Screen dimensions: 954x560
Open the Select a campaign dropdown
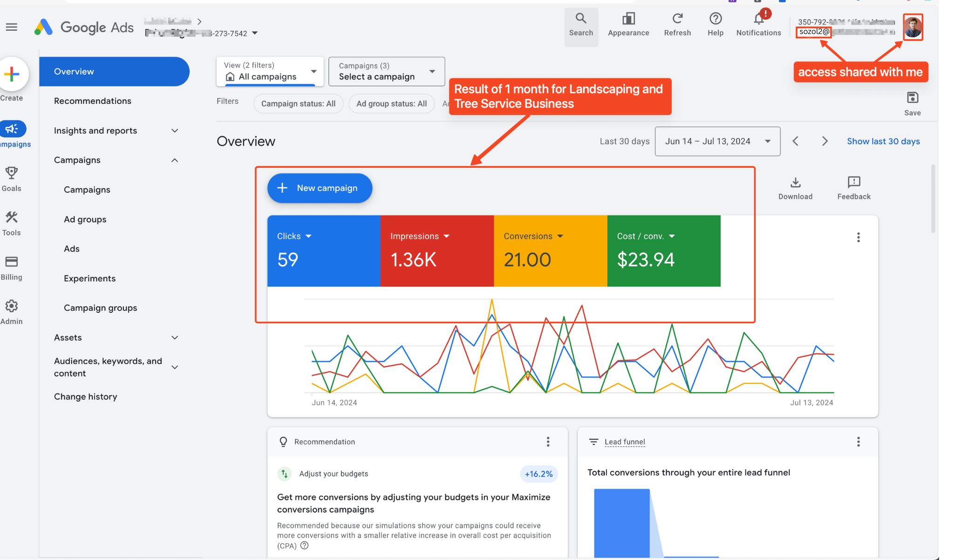pos(387,71)
